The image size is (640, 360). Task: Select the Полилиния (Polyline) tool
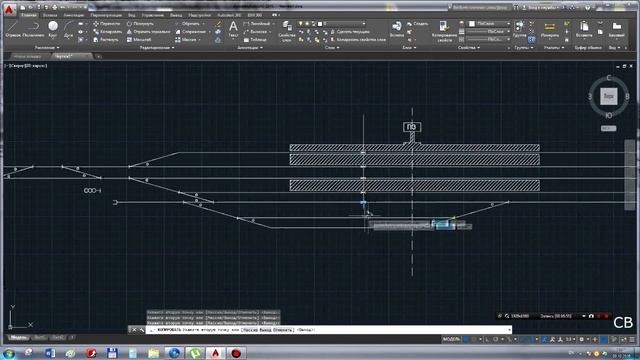click(x=33, y=29)
